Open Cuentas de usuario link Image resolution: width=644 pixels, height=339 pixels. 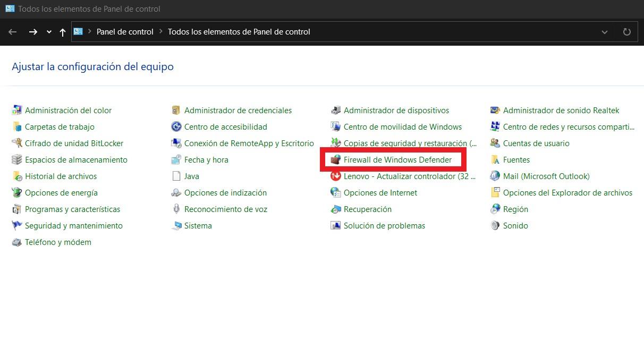[x=536, y=143]
